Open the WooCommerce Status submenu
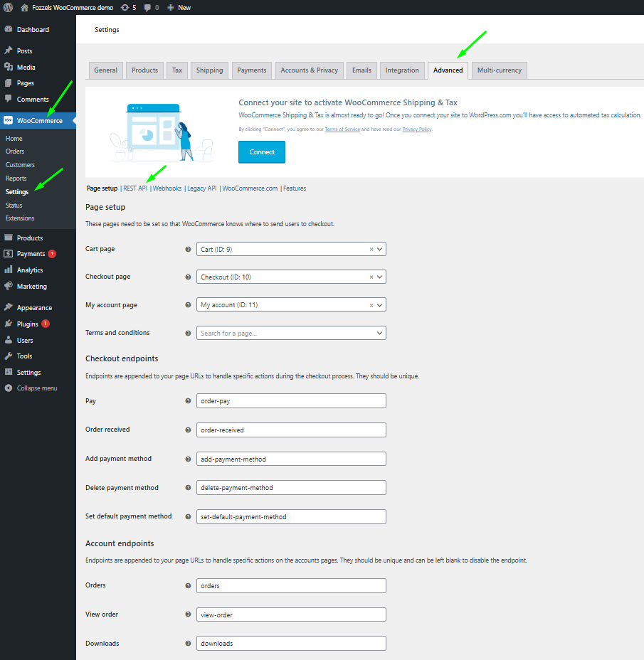This screenshot has width=644, height=660. click(14, 206)
